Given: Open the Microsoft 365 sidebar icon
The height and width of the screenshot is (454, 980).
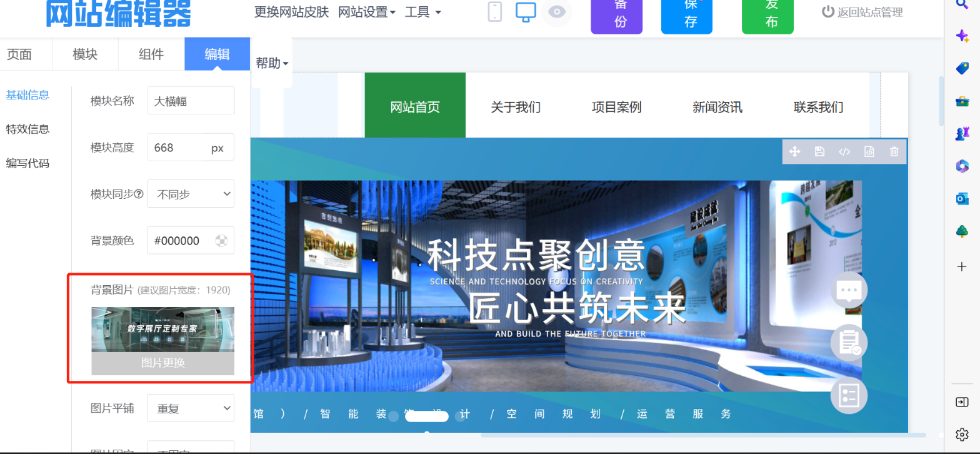Looking at the screenshot, I should click(x=962, y=166).
